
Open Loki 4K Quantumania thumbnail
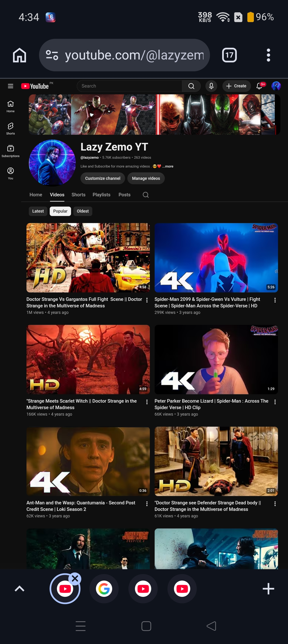[x=88, y=461]
